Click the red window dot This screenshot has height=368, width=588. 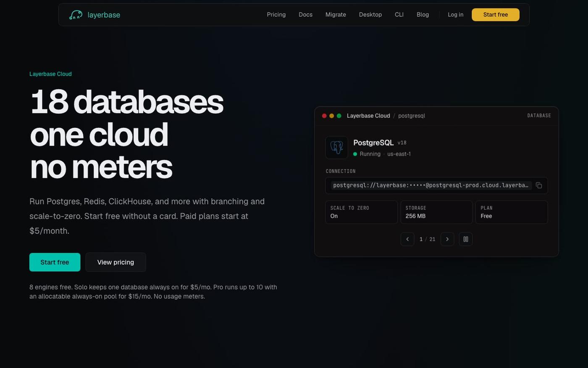pos(324,116)
